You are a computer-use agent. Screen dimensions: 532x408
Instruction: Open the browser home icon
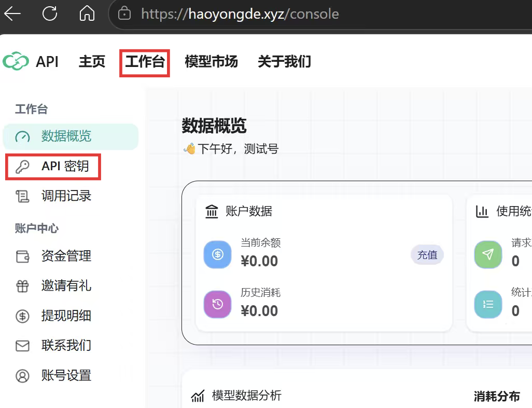pyautogui.click(x=87, y=13)
